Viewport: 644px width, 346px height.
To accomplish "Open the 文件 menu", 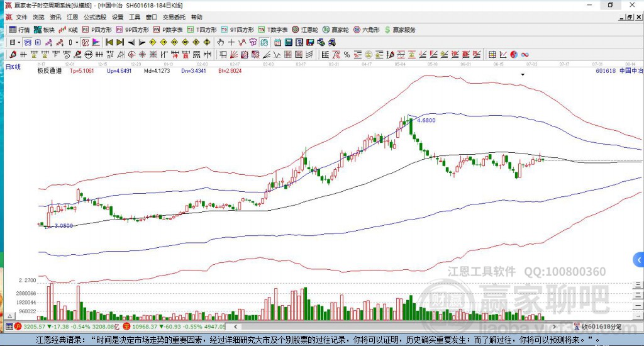I will [x=21, y=17].
